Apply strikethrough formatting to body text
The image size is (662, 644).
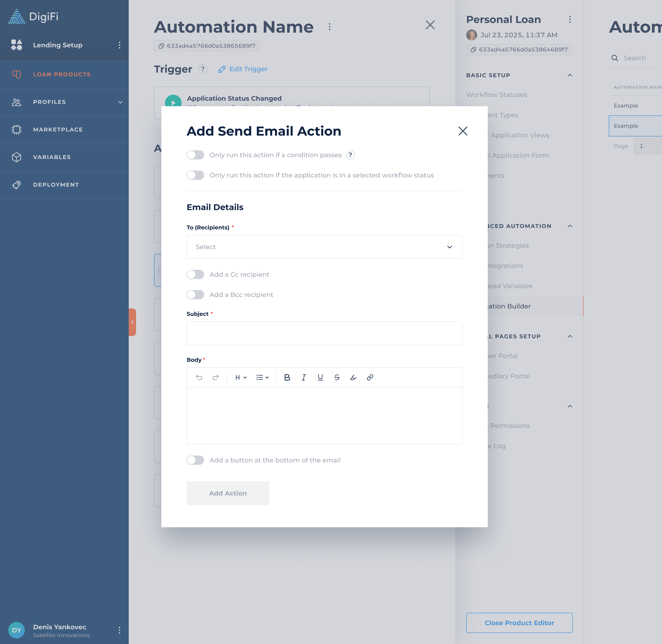pos(337,377)
